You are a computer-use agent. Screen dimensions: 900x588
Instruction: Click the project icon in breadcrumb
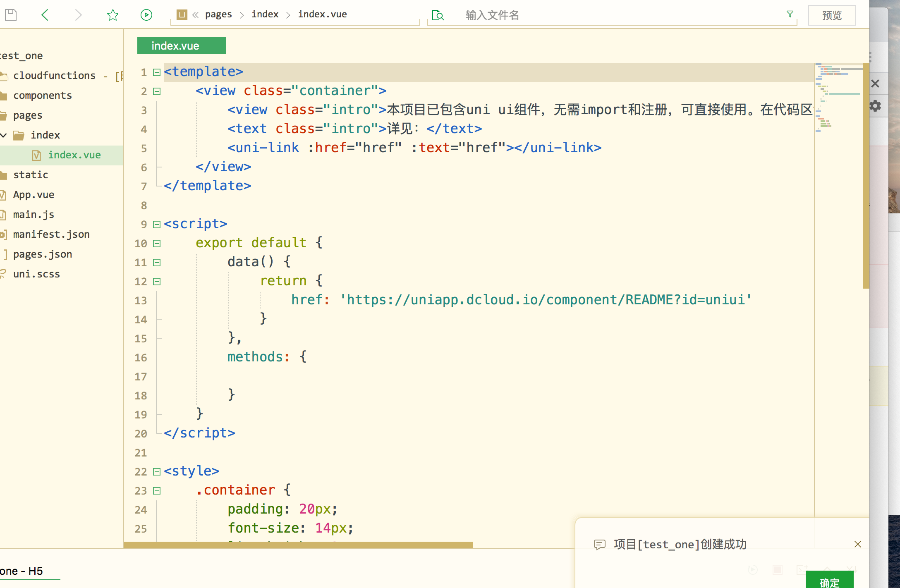pyautogui.click(x=182, y=15)
